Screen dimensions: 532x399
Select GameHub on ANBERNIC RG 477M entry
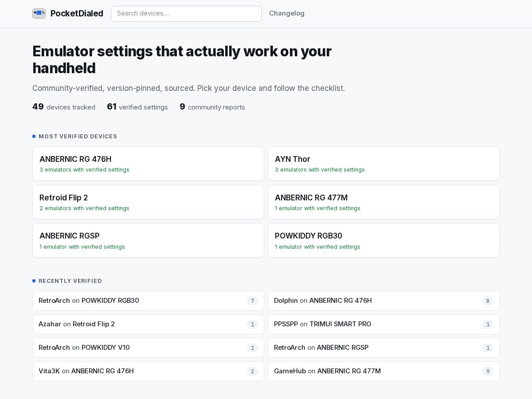383,371
